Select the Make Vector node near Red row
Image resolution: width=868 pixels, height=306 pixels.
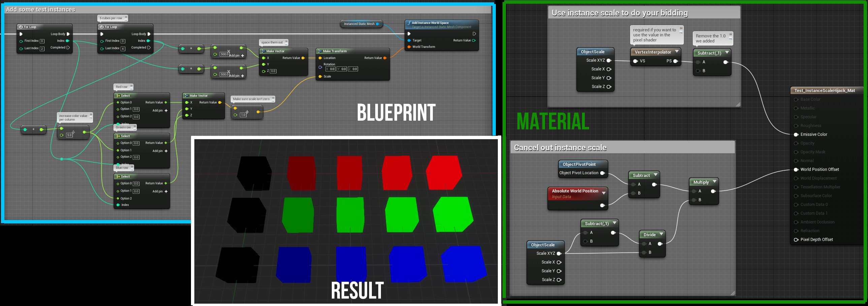click(198, 95)
